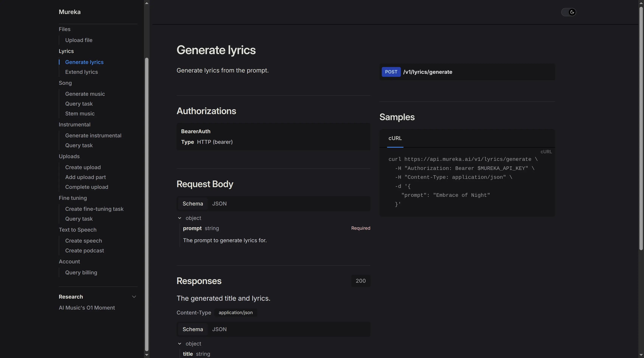
Task: Open the Complete upload page
Action: pyautogui.click(x=87, y=187)
